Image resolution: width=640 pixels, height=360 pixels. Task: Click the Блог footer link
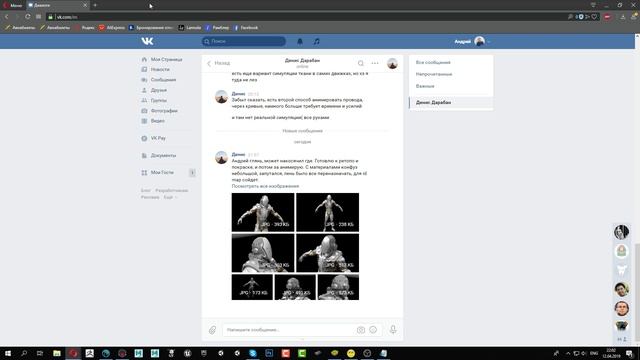click(x=146, y=191)
